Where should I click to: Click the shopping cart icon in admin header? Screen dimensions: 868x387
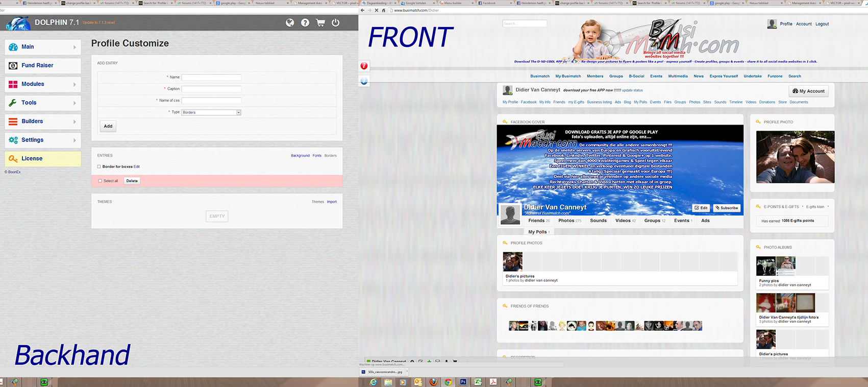click(320, 22)
